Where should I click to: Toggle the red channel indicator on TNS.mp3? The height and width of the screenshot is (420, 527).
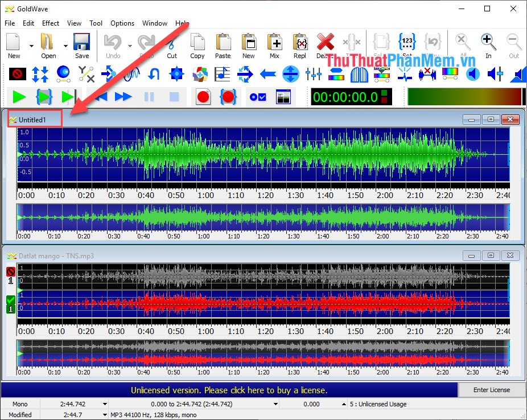pos(10,271)
